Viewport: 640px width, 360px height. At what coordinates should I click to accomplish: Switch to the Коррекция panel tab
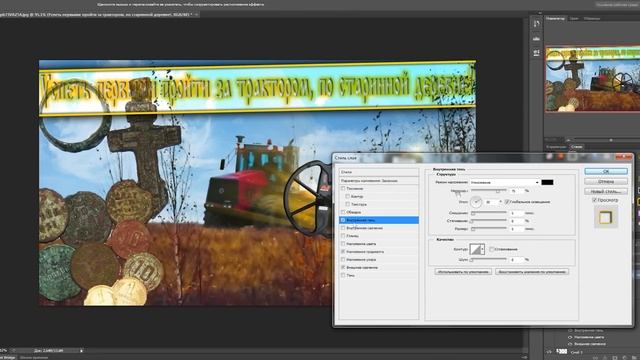point(556,147)
